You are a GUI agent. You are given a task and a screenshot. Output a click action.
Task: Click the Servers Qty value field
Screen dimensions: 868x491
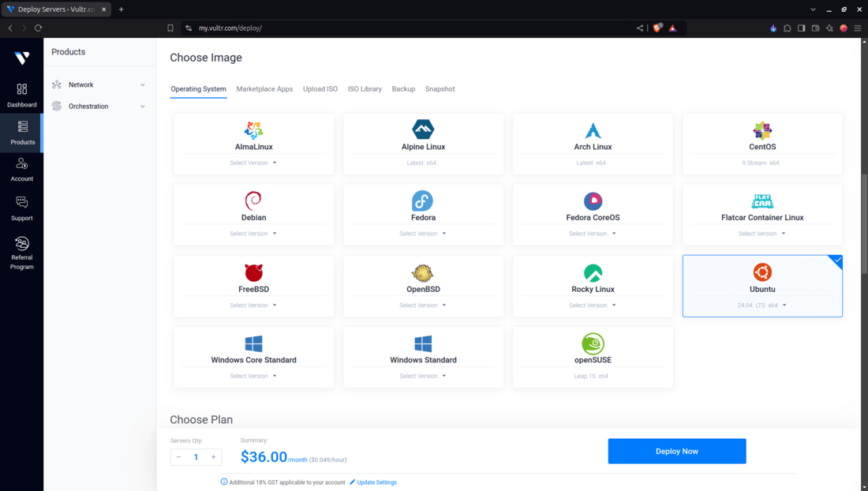[196, 457]
